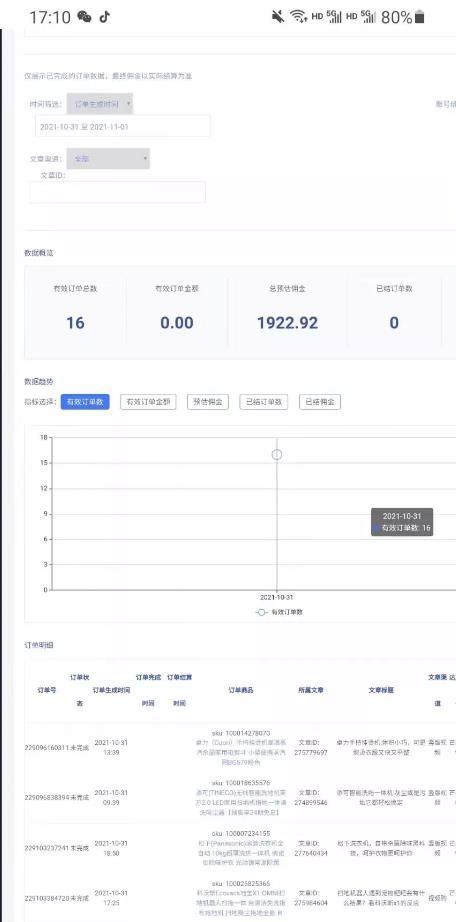Select the 有效订单金额 metric button

[x=148, y=402]
